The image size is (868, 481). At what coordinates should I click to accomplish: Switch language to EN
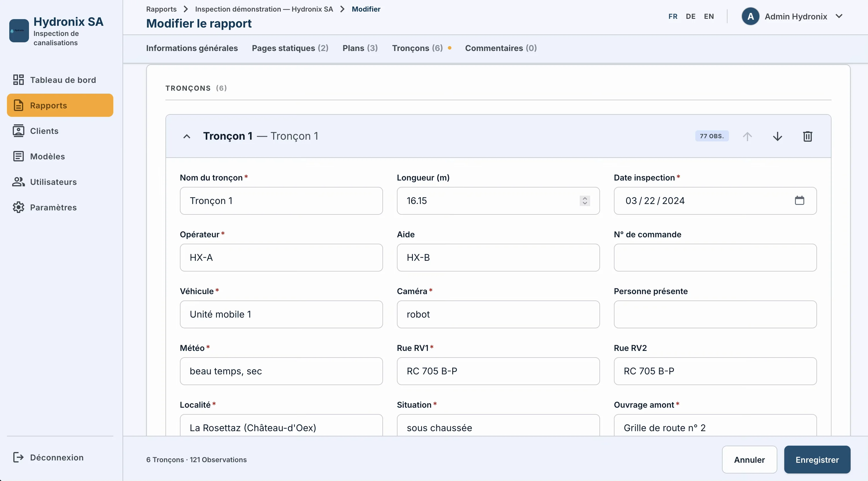click(709, 16)
